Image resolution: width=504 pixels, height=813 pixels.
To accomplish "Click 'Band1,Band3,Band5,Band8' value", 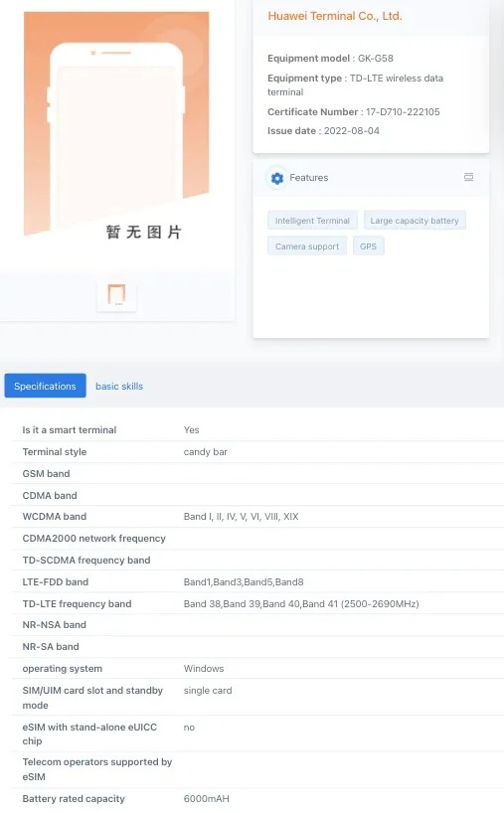I will 244,581.
